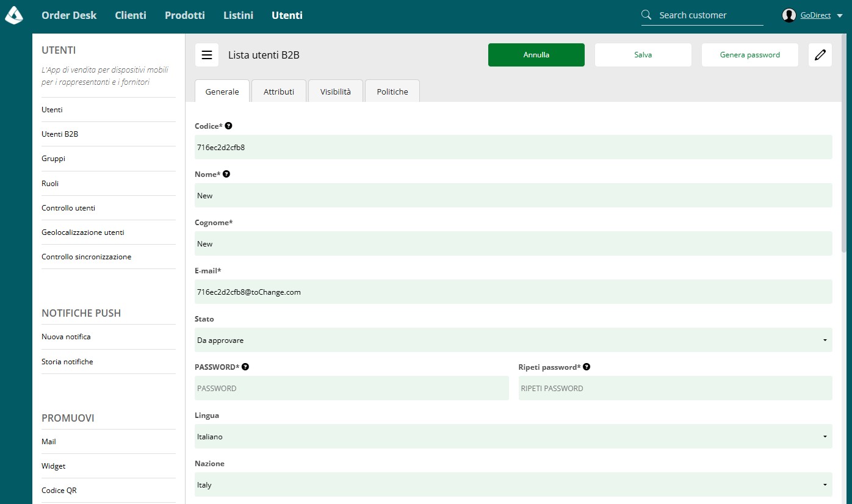This screenshot has width=852, height=504.
Task: Click the pencil edit icon
Action: [x=820, y=55]
